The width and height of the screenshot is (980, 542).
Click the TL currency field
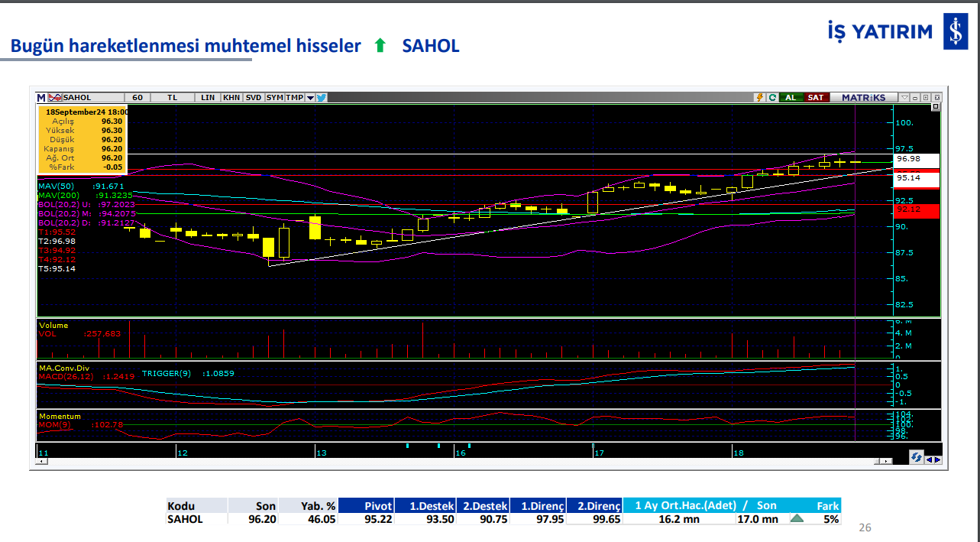click(173, 98)
